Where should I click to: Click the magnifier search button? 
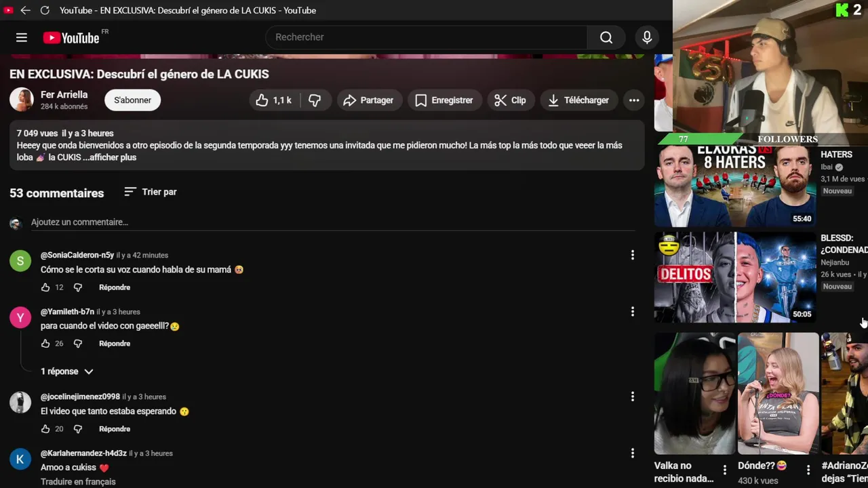606,37
